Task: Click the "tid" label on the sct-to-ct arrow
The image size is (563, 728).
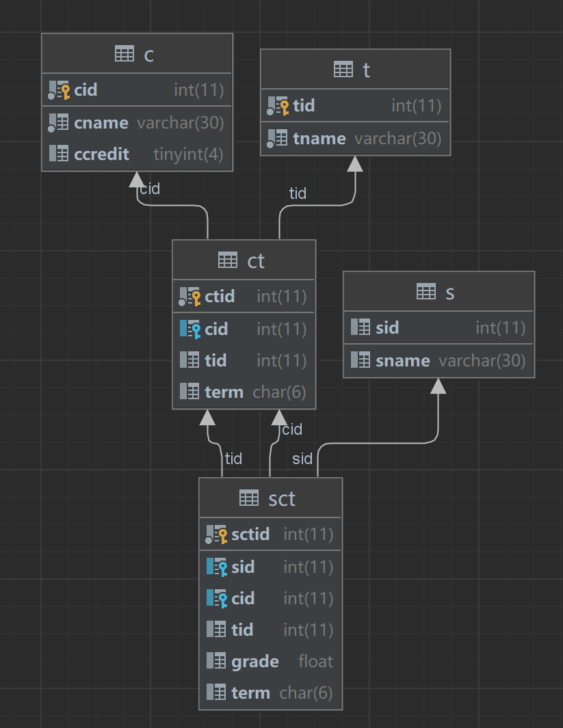Action: coord(233,459)
